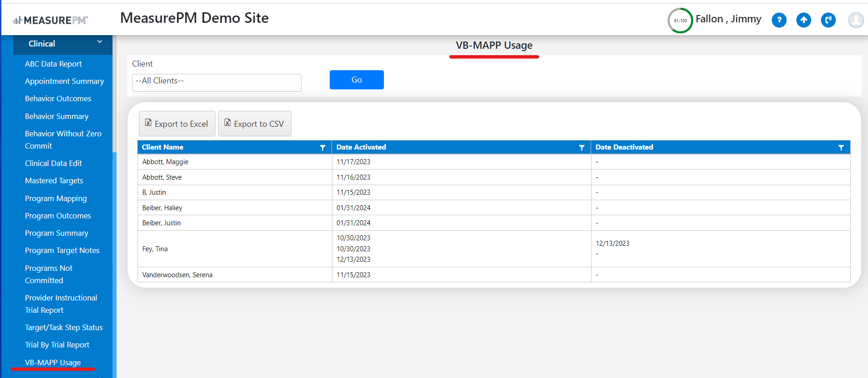Click the Go button
868x378 pixels.
click(357, 80)
